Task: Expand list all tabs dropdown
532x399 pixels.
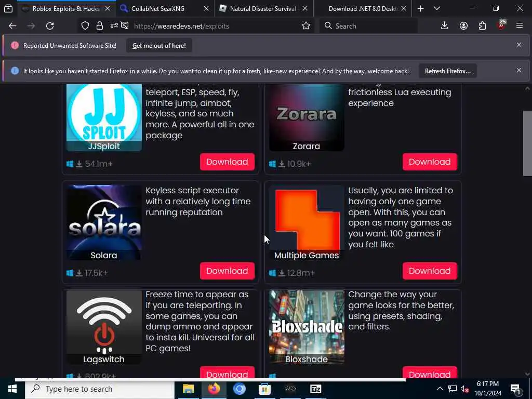Action: (x=437, y=8)
